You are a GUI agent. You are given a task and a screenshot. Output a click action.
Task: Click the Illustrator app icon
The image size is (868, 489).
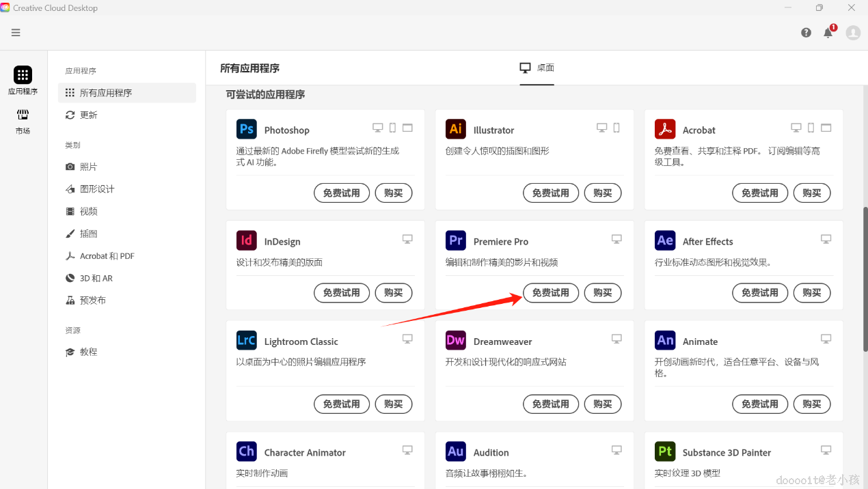click(x=455, y=128)
